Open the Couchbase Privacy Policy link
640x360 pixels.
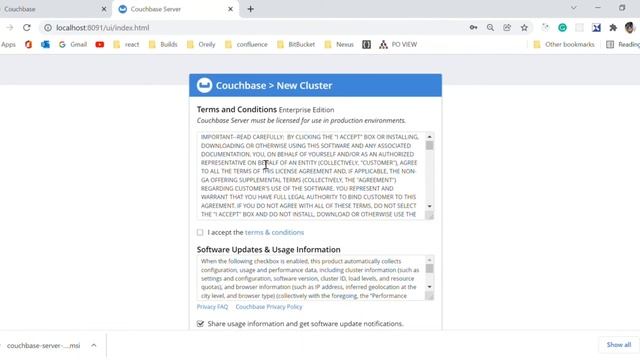tap(269, 307)
